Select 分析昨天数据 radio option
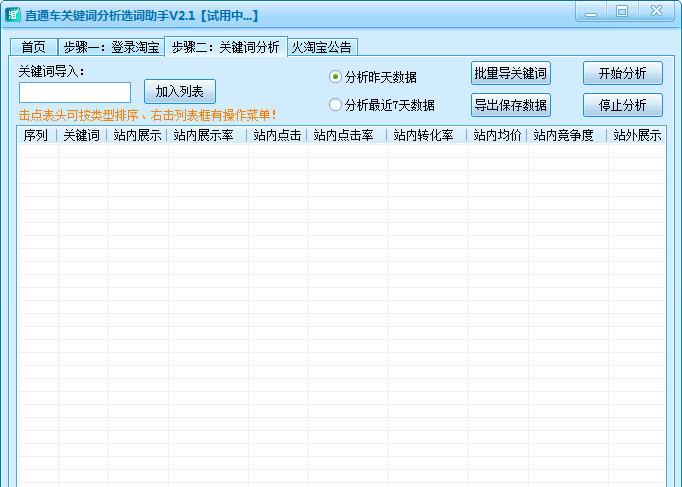This screenshot has height=487, width=682. pos(336,77)
